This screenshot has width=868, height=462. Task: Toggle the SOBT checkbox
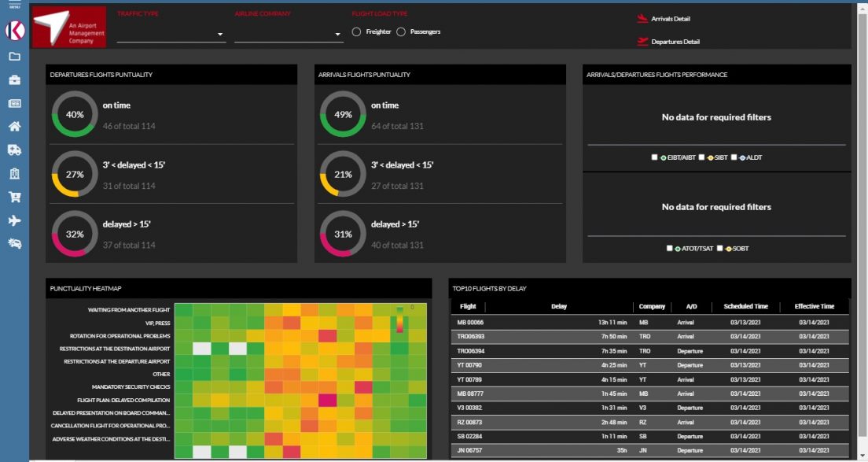click(719, 248)
